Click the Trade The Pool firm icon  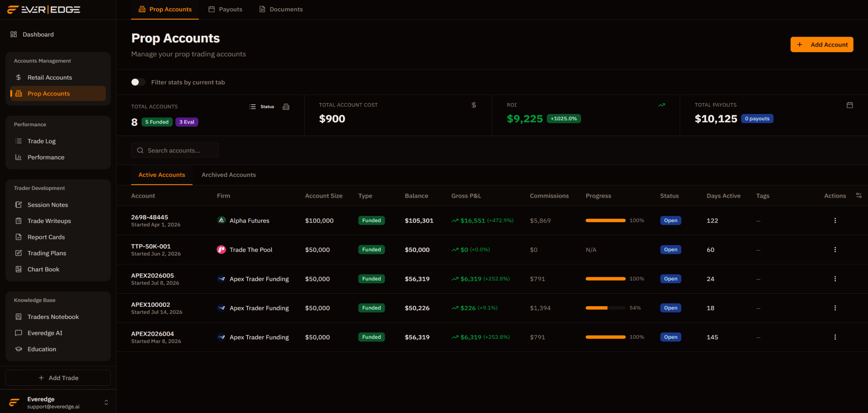(x=222, y=250)
